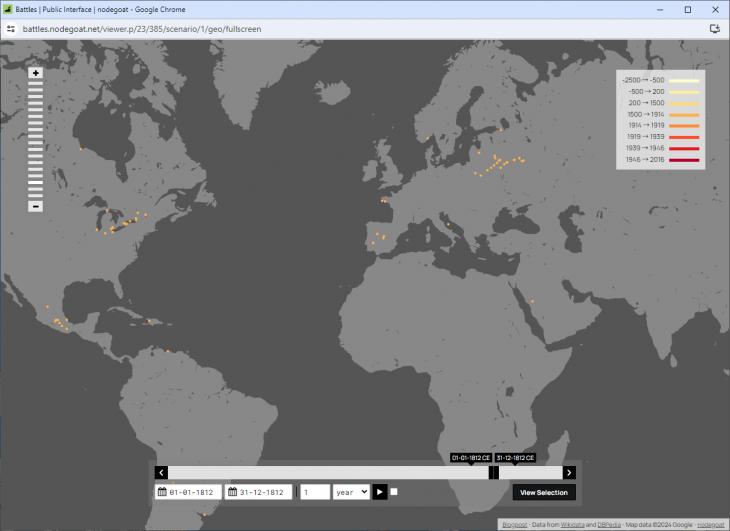Click the 01-01-1812 CE timeline label
Viewport: 730px width, 531px height.
[471, 458]
